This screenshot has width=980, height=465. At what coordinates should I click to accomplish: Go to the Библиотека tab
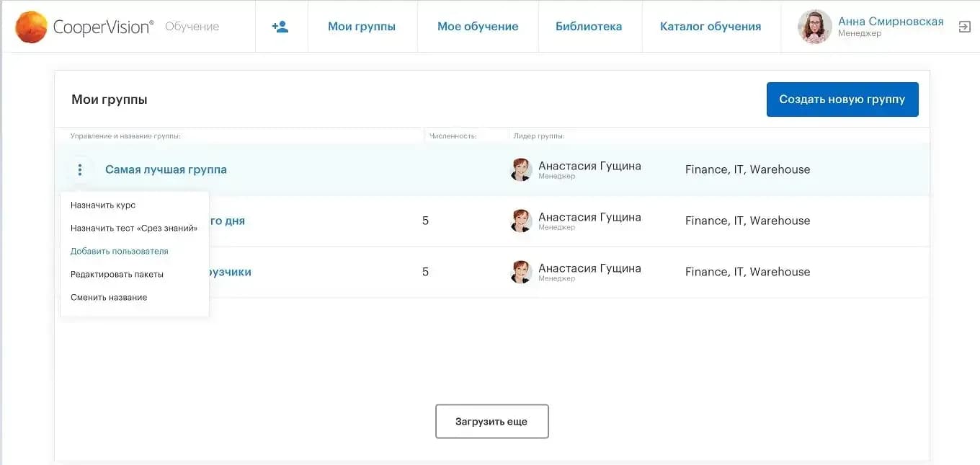click(x=589, y=27)
